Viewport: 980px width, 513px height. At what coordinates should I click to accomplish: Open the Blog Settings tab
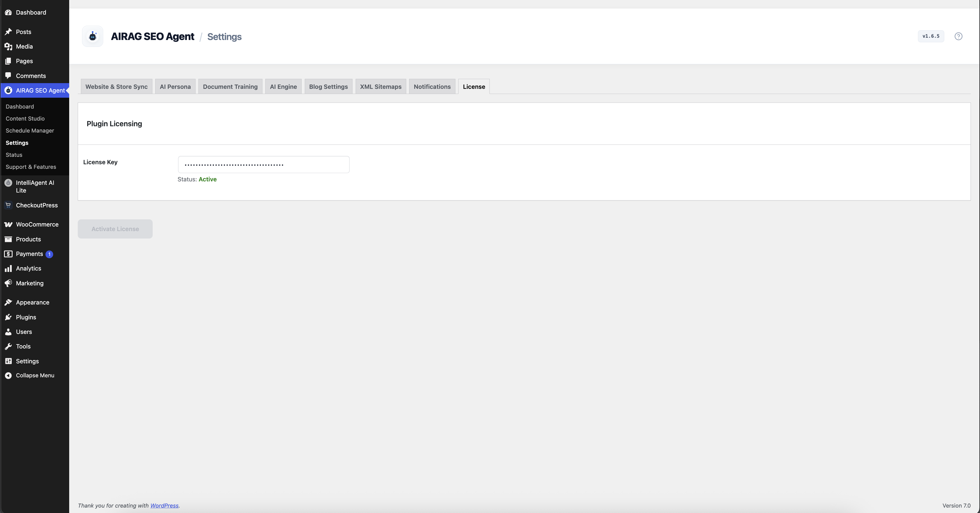coord(328,87)
